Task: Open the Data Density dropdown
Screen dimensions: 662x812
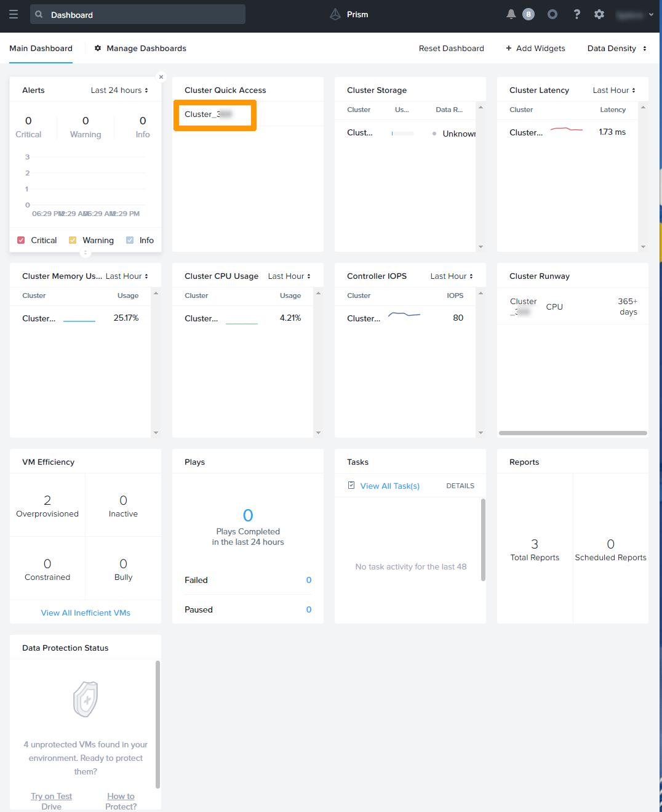Action: pos(616,48)
